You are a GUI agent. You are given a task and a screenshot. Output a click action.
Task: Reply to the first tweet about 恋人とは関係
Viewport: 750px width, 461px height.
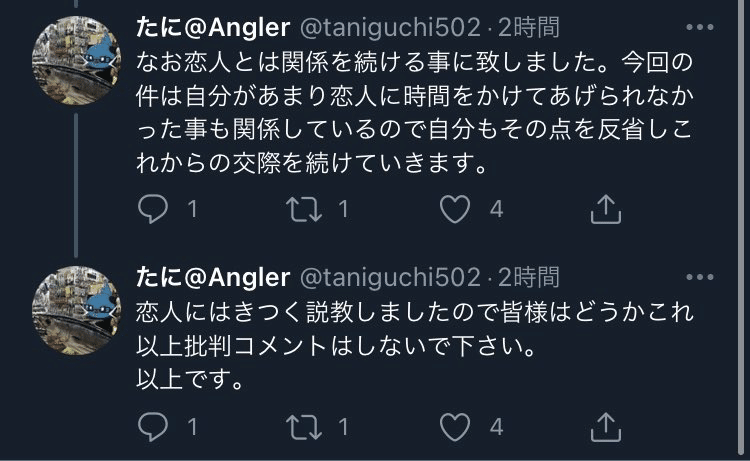153,209
